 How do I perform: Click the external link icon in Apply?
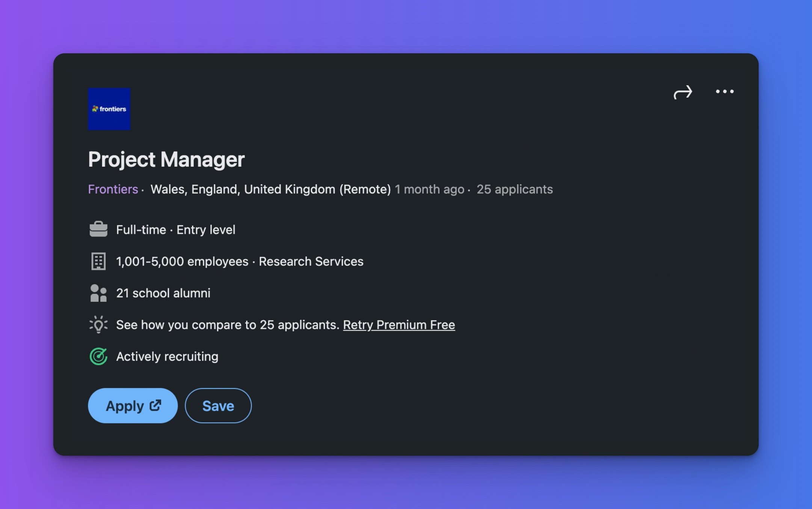[x=155, y=405]
